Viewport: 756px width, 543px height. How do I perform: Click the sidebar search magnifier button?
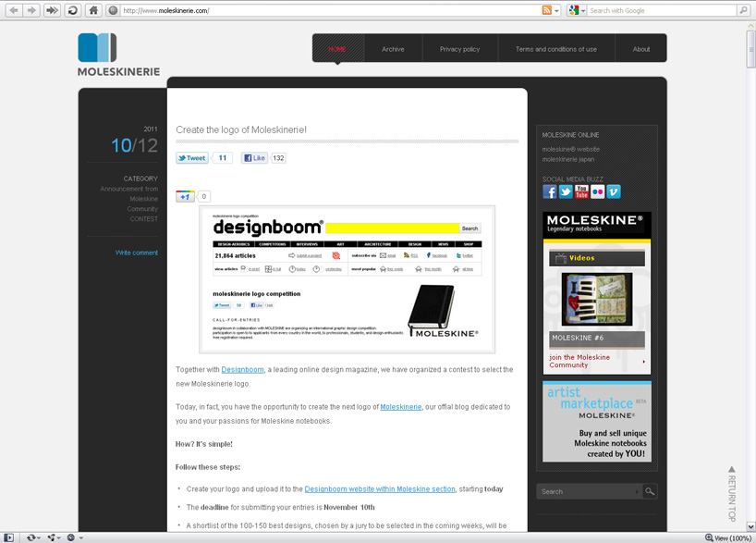[650, 491]
